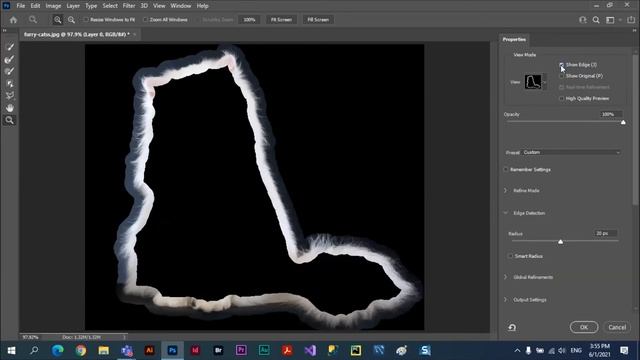Open the Window menu
This screenshot has width=640, height=360.
click(181, 6)
